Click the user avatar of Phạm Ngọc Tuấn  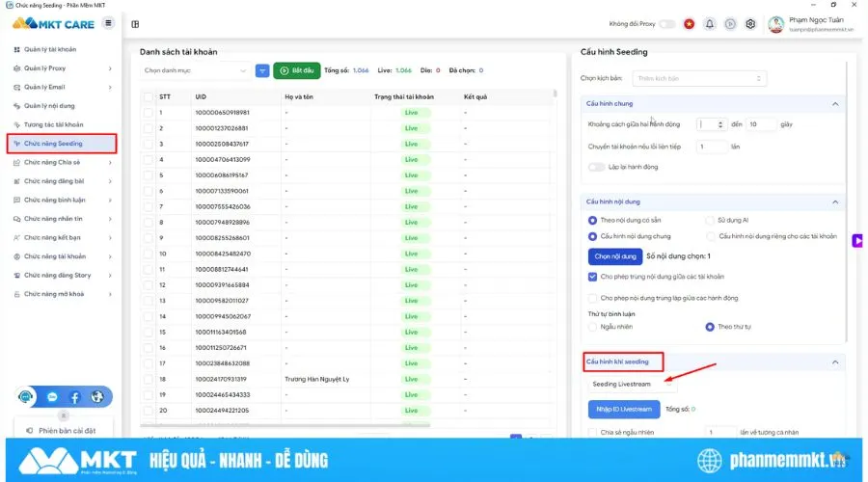[775, 24]
